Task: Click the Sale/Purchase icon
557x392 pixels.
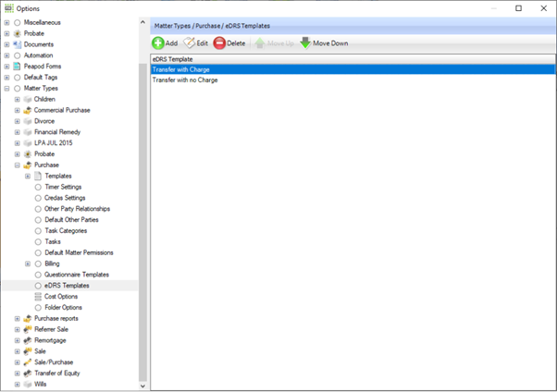Action: [x=28, y=362]
